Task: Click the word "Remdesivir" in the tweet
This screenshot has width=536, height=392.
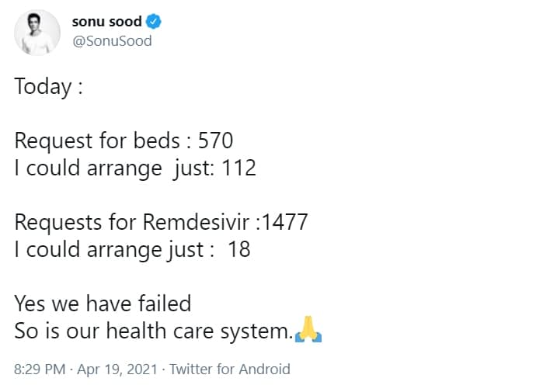Action: click(x=196, y=222)
